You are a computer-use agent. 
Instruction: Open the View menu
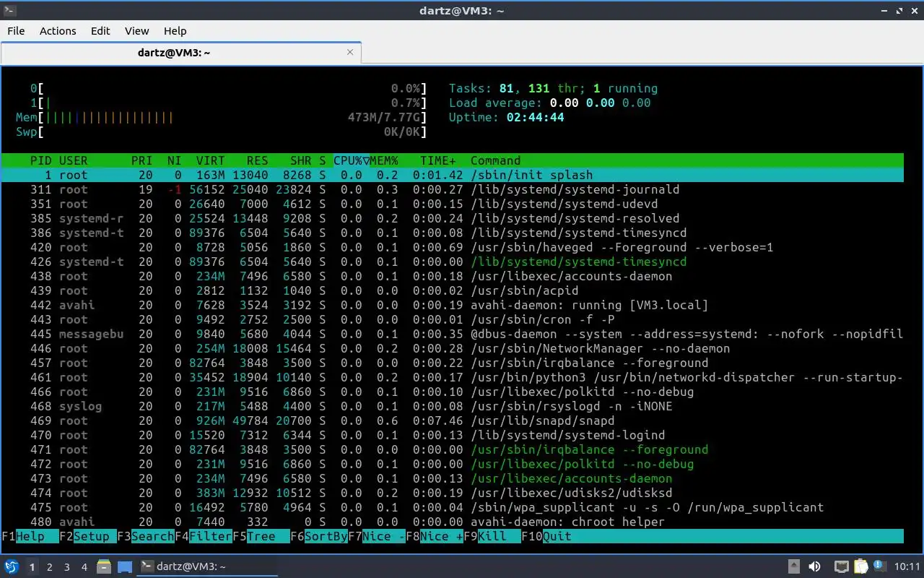point(136,30)
